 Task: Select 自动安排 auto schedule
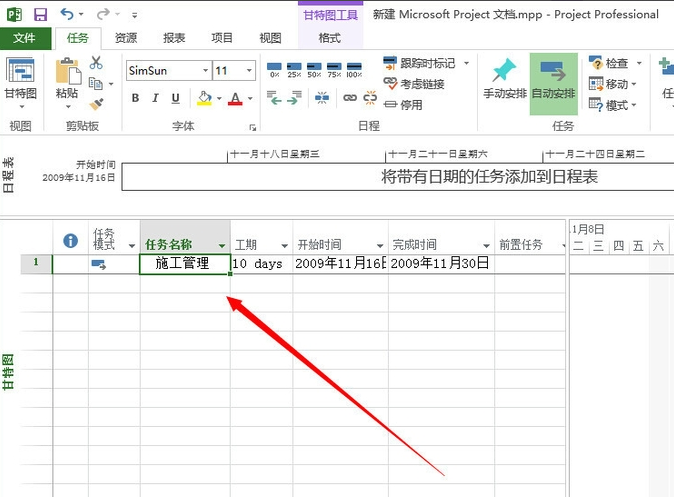[x=553, y=83]
